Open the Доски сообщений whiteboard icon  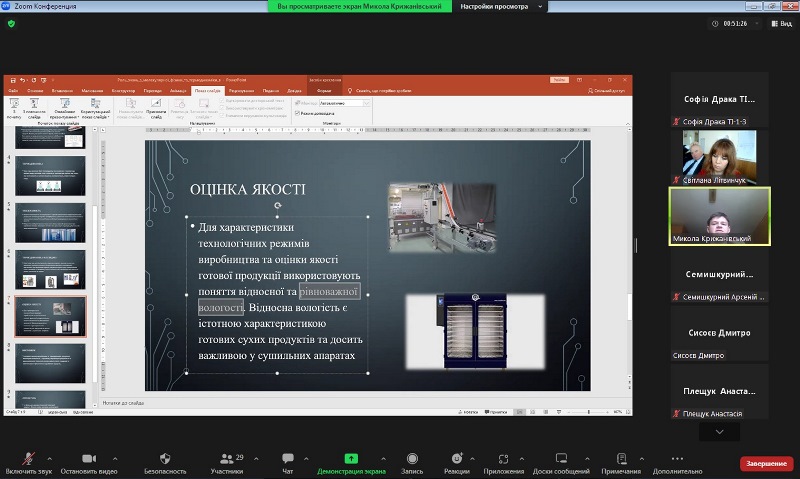pyautogui.click(x=561, y=457)
